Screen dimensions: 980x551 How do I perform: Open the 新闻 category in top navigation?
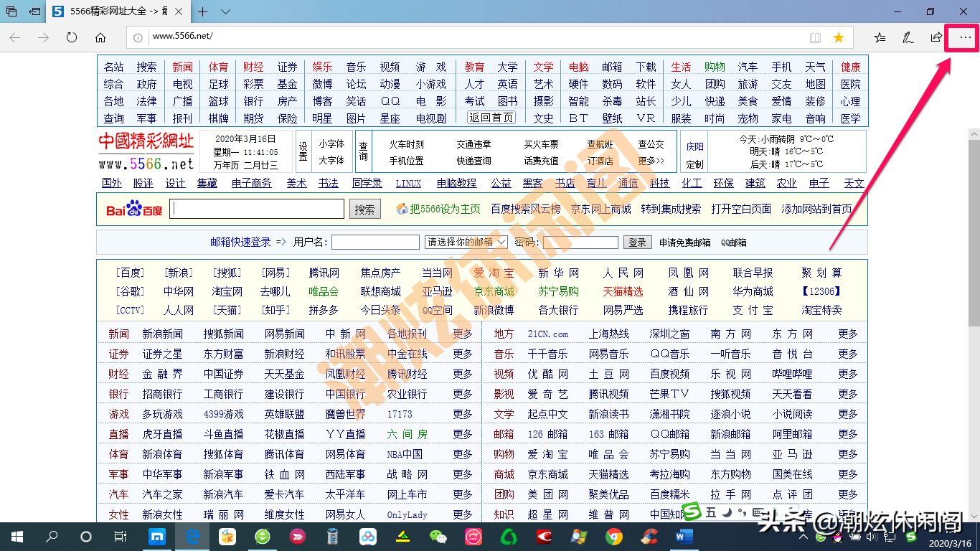coord(182,67)
